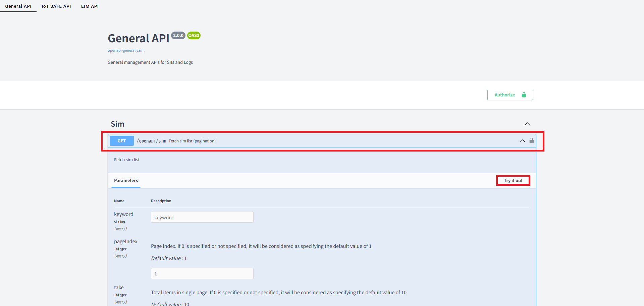The height and width of the screenshot is (306, 644).
Task: Click the Try it out button
Action: tap(513, 180)
